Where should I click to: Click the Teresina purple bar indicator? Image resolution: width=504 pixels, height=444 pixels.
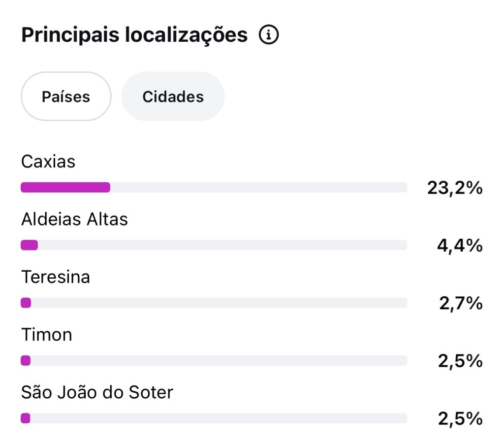[26, 303]
